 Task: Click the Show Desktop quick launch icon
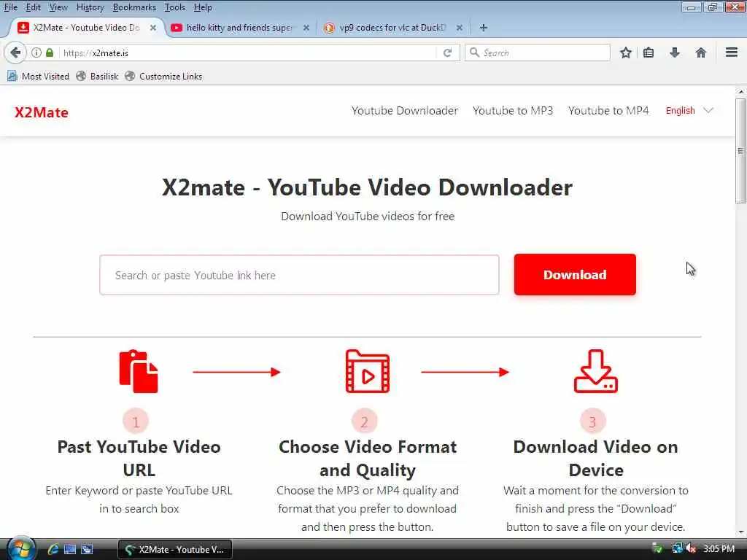[70, 550]
